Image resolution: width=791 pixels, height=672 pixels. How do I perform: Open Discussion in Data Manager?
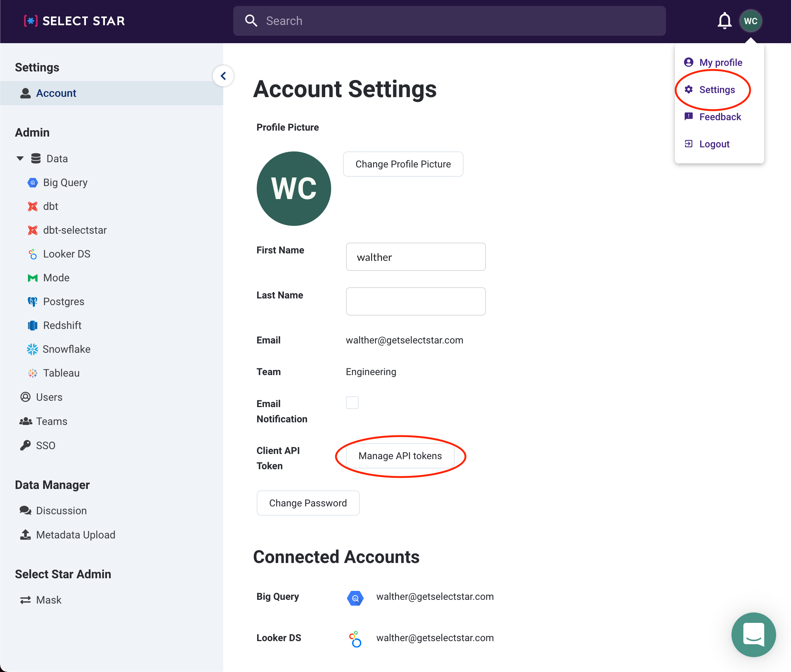coord(61,511)
